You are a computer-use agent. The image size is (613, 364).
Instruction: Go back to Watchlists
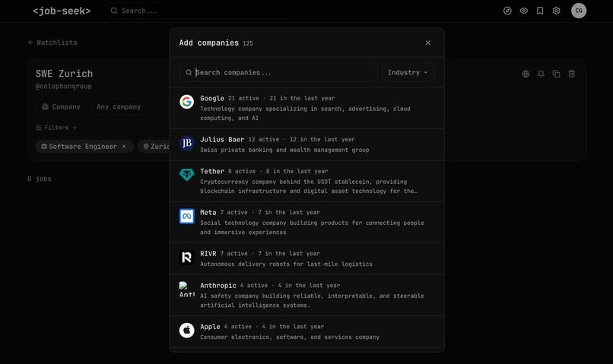click(x=52, y=43)
